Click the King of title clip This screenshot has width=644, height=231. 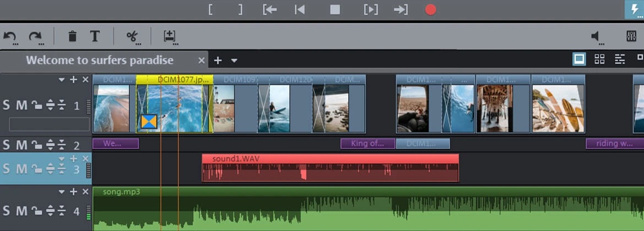tap(367, 144)
